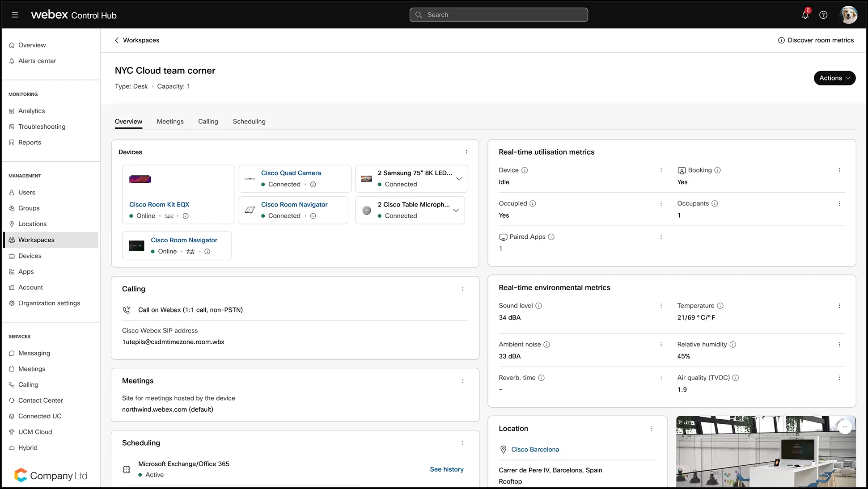Screen dimensions: 868x489
Task: Open Calling card three-dot menu
Action: [463, 289]
